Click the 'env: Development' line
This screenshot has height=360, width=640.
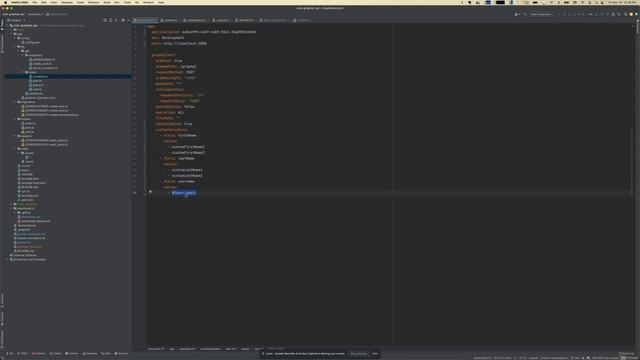pyautogui.click(x=168, y=38)
